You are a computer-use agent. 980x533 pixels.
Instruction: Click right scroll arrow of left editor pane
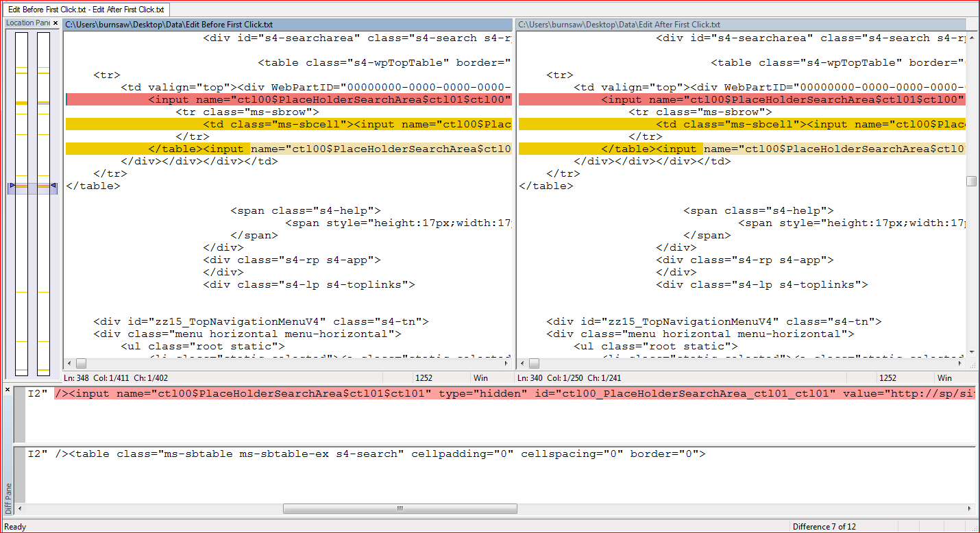(x=507, y=363)
